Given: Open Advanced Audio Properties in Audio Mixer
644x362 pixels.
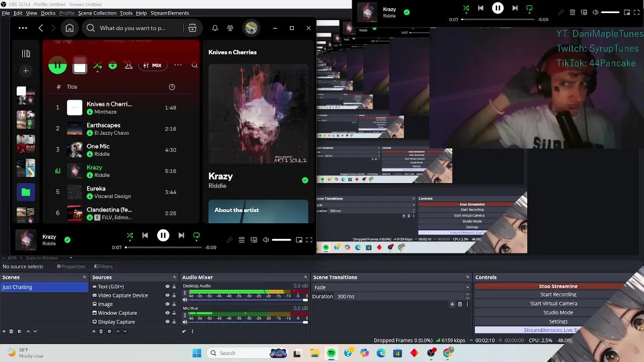Looking at the screenshot, I should pyautogui.click(x=184, y=331).
